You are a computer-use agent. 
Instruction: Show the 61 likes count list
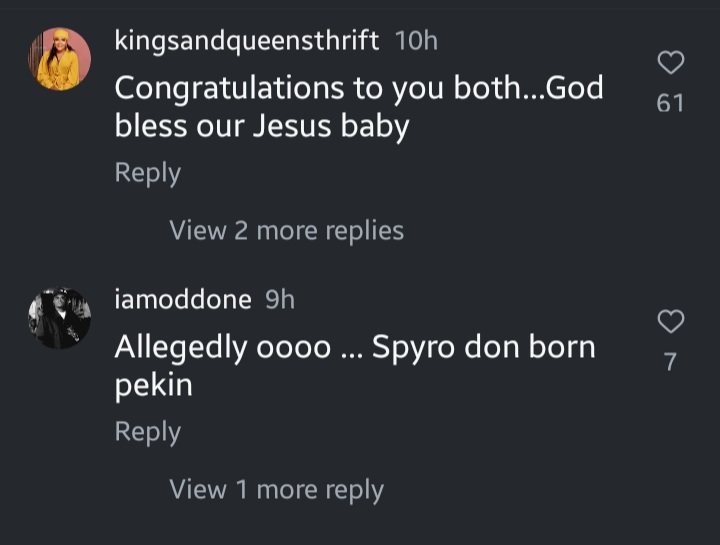click(670, 103)
